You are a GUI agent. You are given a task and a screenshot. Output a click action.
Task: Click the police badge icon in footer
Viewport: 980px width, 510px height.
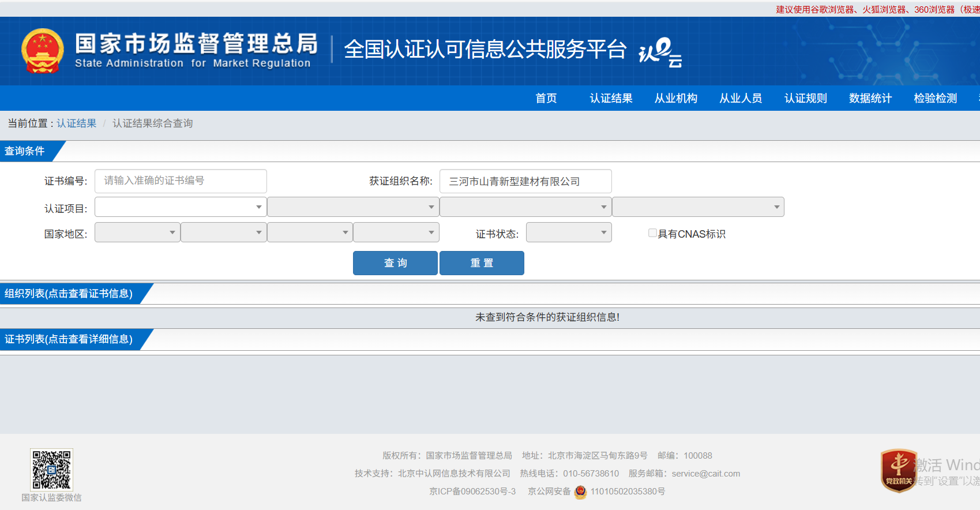[580, 492]
